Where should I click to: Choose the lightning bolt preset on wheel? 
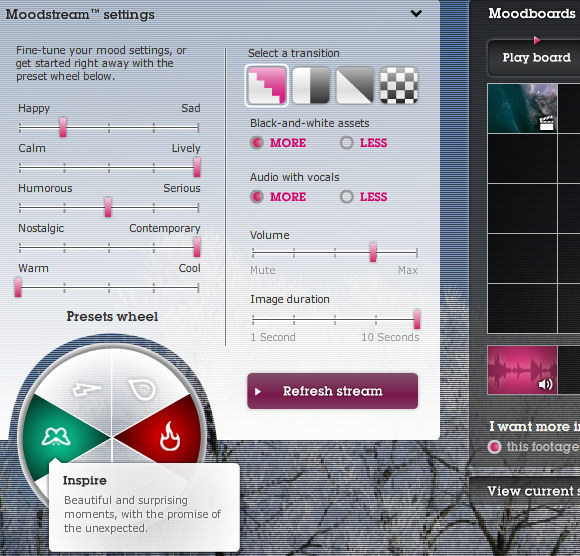click(86, 388)
